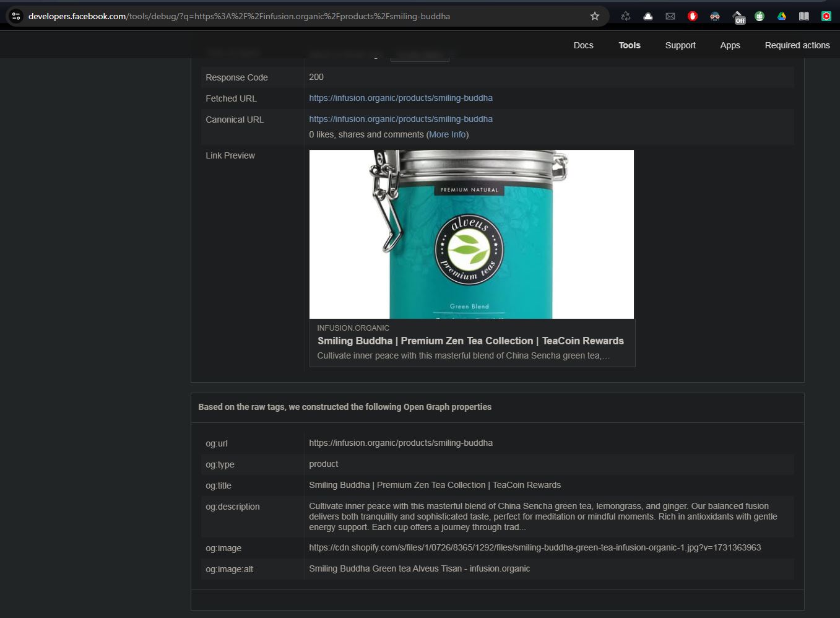Click the og:url value text
840x618 pixels.
click(401, 443)
